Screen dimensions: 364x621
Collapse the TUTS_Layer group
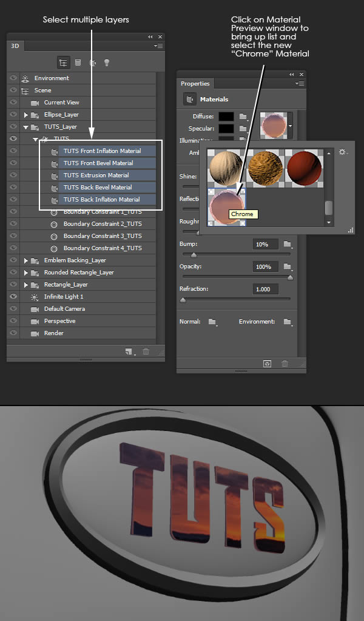point(25,127)
